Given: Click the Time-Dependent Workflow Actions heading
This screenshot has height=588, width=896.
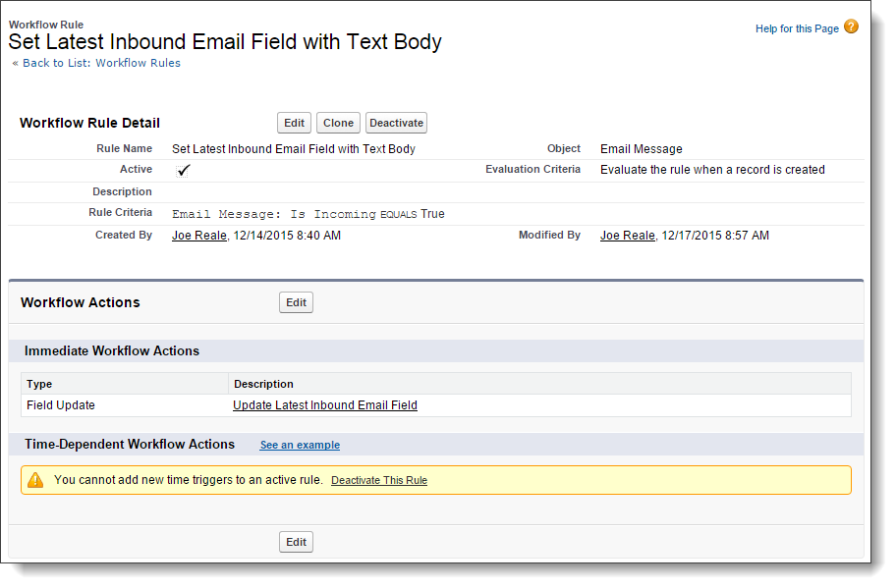Looking at the screenshot, I should click(130, 444).
